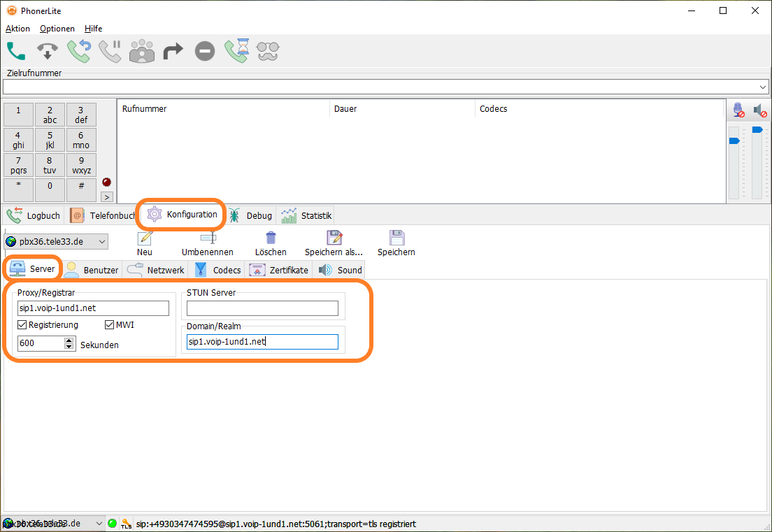Open the Aktion menu
The height and width of the screenshot is (532, 772).
(x=17, y=29)
